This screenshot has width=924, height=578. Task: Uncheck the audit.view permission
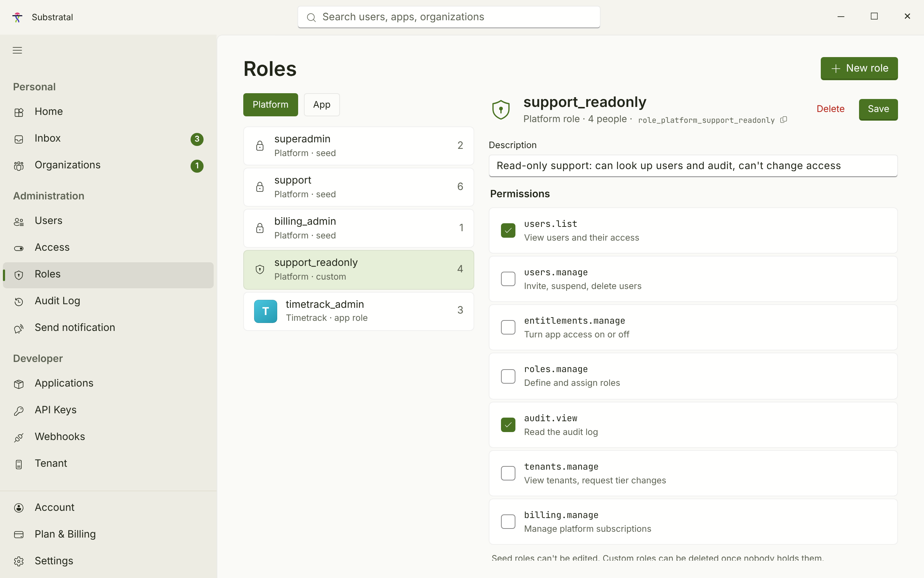(x=508, y=425)
